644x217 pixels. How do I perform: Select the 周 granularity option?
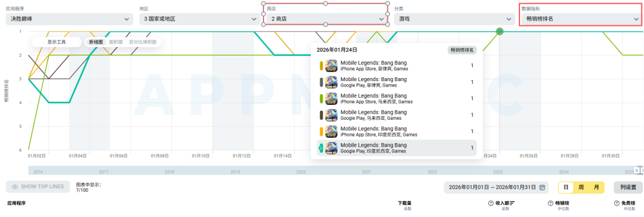pyautogui.click(x=581, y=187)
